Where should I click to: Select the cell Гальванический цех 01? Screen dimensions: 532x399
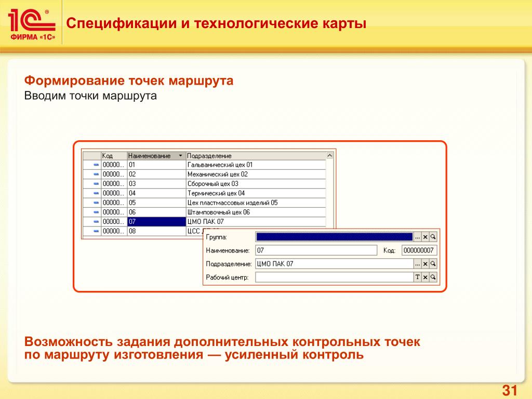point(256,165)
